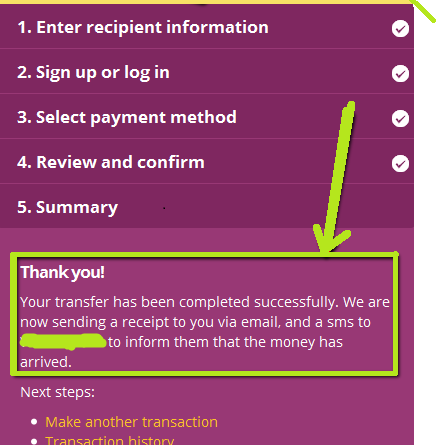Viewport: 436px width, 445px height.
Task: Open the Transaction history link
Action: coord(109,441)
